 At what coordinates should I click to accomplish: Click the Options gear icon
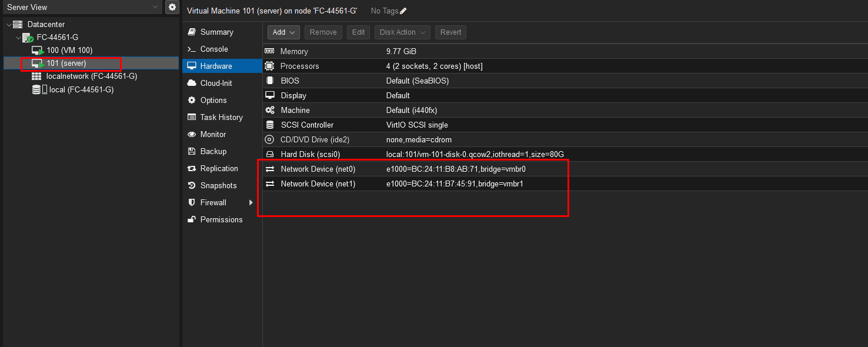click(x=191, y=101)
